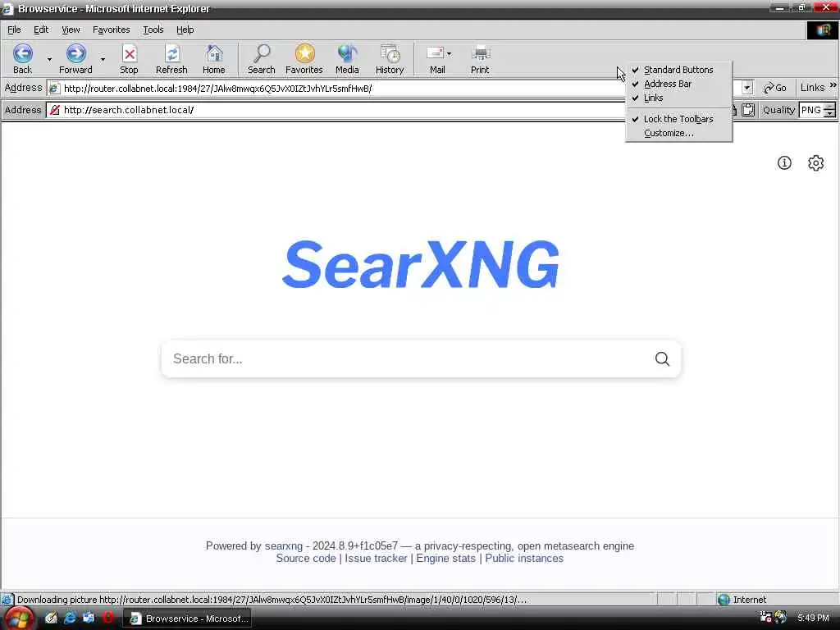The height and width of the screenshot is (630, 840).
Task: Toggle Address Bar in context menu
Action: click(678, 84)
